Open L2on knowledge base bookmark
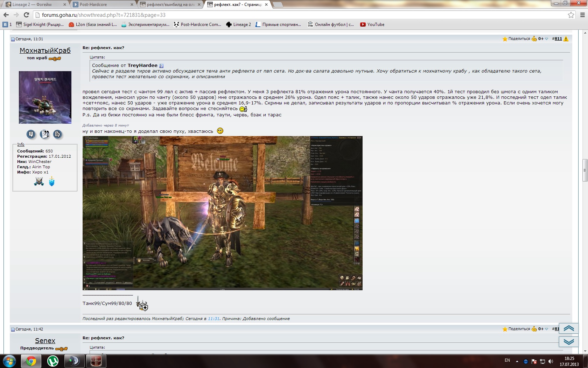The height and width of the screenshot is (368, 588). (93, 25)
